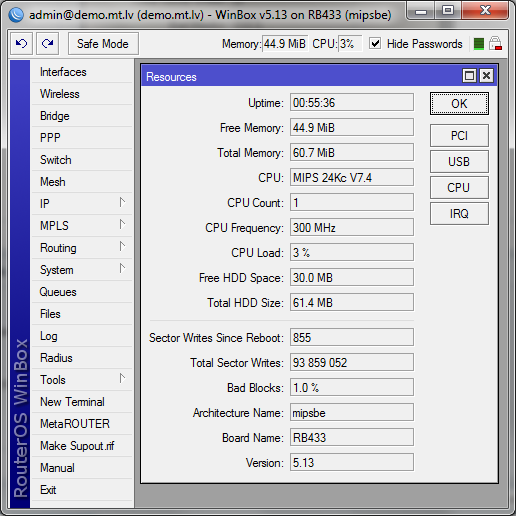
Task: Click the padlock secure-connection icon
Action: coord(495,43)
